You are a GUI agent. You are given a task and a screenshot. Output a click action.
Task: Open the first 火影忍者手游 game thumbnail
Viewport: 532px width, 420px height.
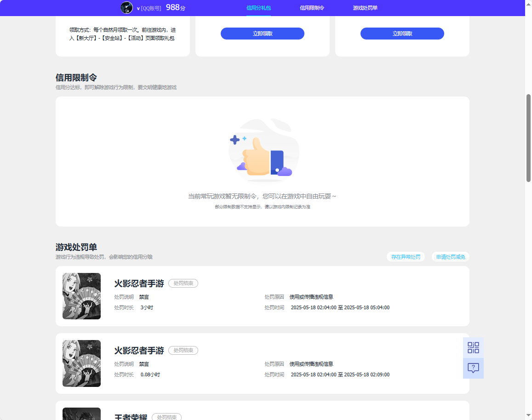point(81,296)
